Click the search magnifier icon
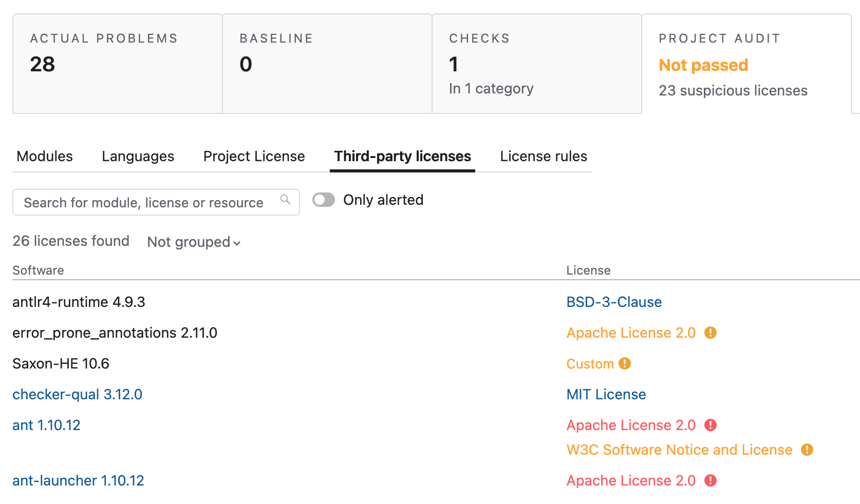Image resolution: width=860 pixels, height=504 pixels. (x=285, y=200)
